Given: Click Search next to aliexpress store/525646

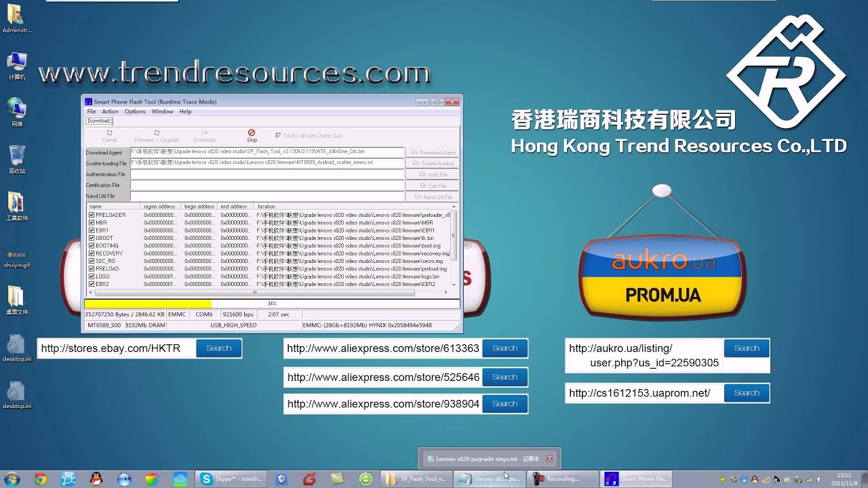Looking at the screenshot, I should pyautogui.click(x=505, y=377).
